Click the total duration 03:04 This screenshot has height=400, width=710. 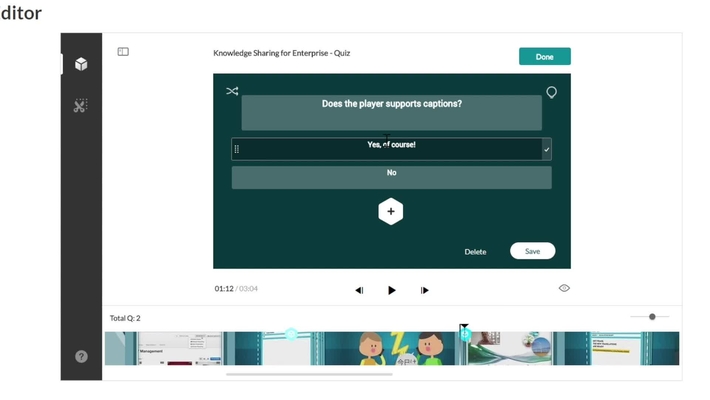click(x=249, y=289)
